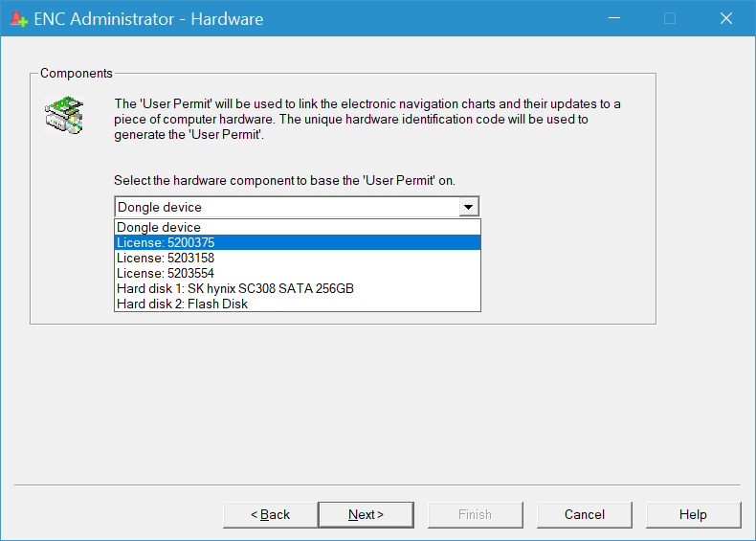Viewport: 756px width, 541px height.
Task: Click the ENC Administrator title bar icon
Action: click(18, 19)
